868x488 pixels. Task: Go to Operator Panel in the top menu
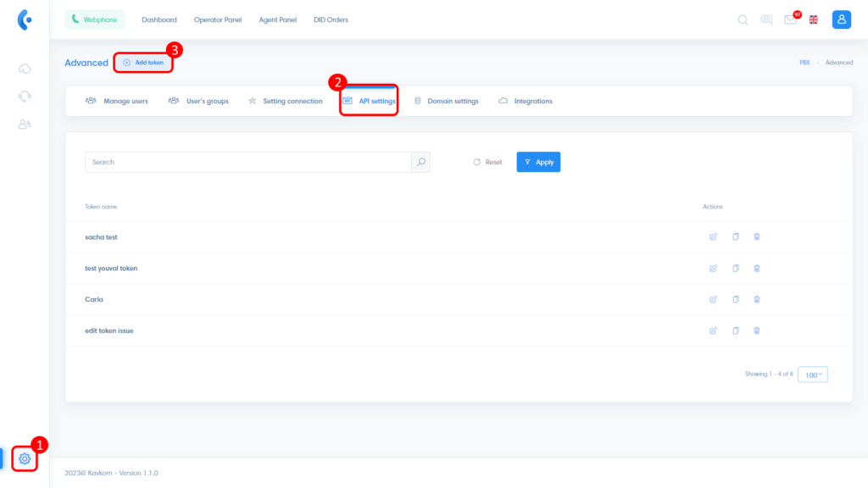click(x=218, y=19)
